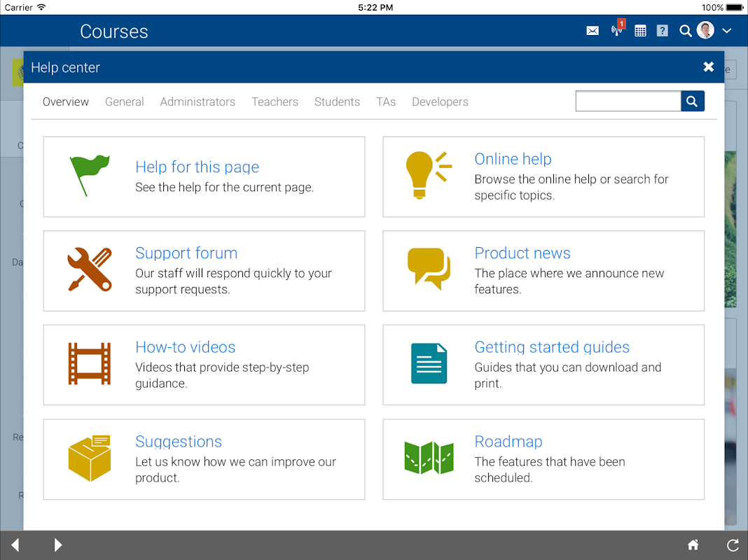Go back with the left arrow
The height and width of the screenshot is (560, 748).
point(15,545)
